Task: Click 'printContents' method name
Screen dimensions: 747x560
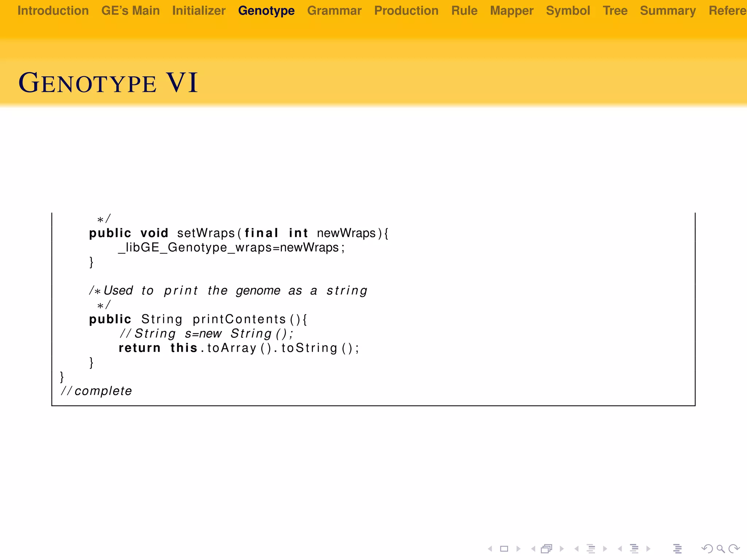Action: point(239,319)
